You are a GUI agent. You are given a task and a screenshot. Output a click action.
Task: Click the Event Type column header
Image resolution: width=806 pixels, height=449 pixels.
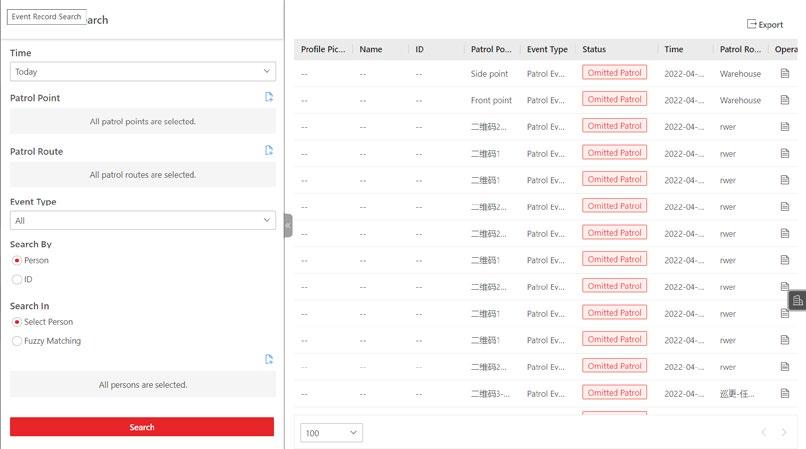(547, 49)
